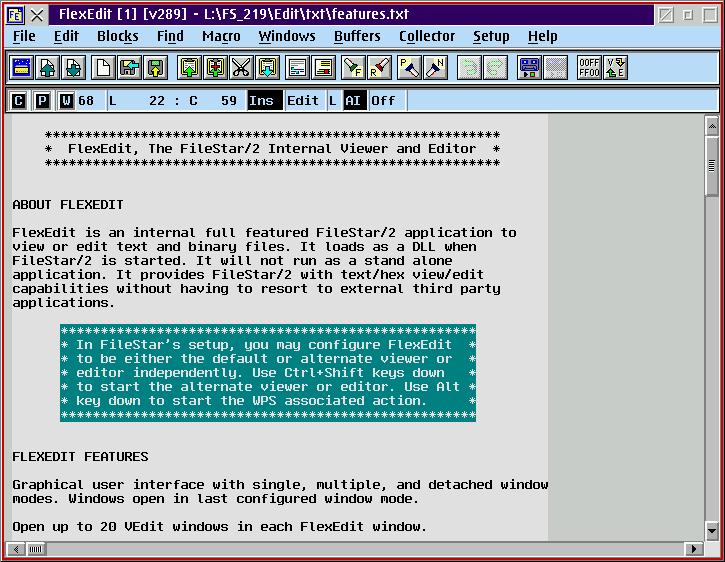Viewport: 725px width, 562px height.
Task: Copy block to clipboard with up-arrow clipboard icon
Action: point(190,68)
